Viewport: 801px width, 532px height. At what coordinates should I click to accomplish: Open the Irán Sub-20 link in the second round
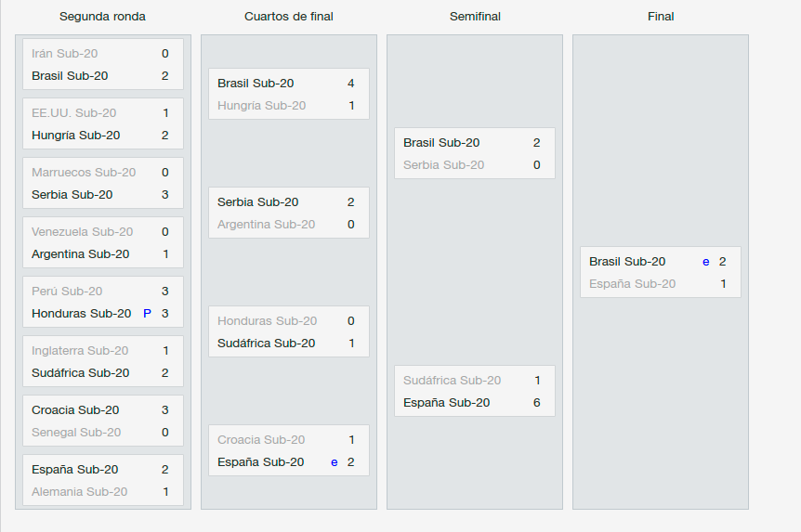click(64, 54)
